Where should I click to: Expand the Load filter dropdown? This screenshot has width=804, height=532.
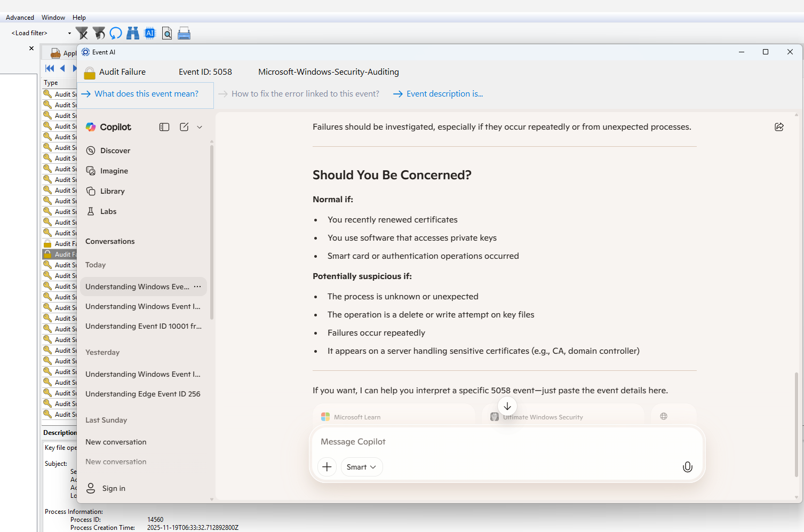pyautogui.click(x=69, y=33)
